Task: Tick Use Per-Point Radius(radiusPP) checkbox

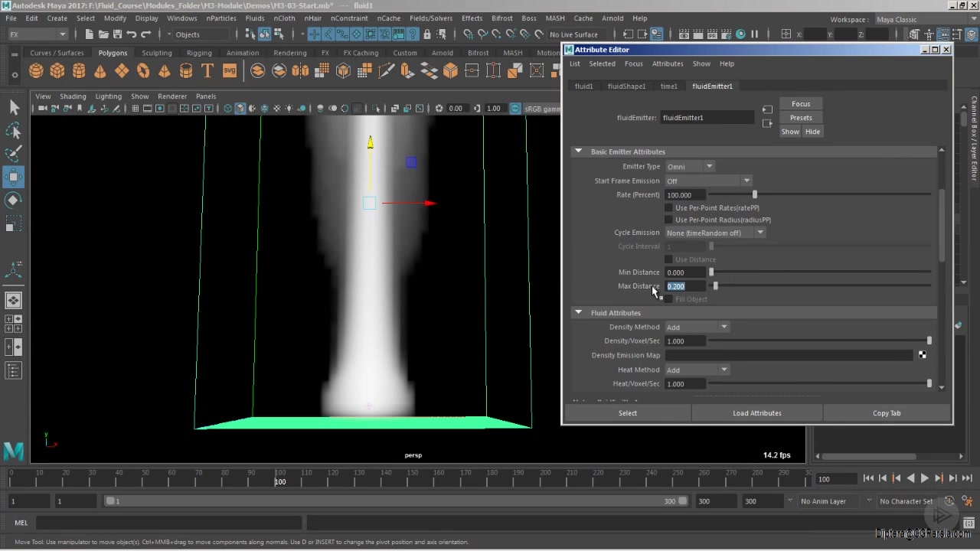Action: [669, 220]
